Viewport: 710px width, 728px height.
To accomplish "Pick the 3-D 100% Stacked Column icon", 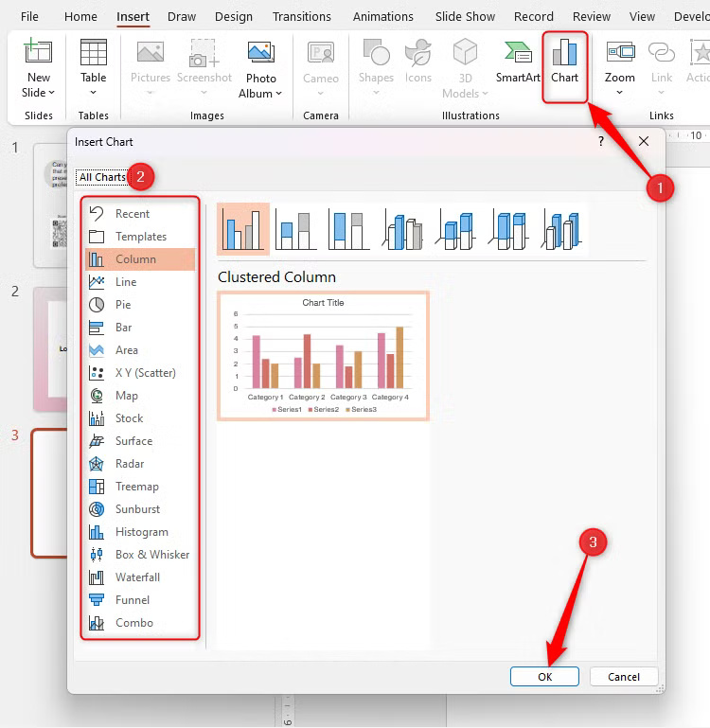I will coord(508,229).
